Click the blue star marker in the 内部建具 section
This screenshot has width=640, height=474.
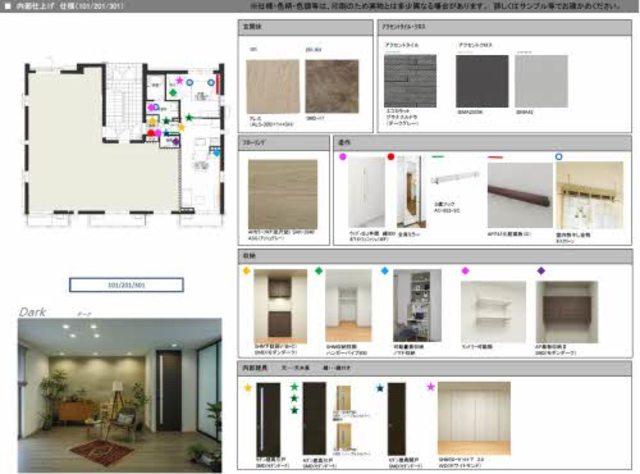379,386
